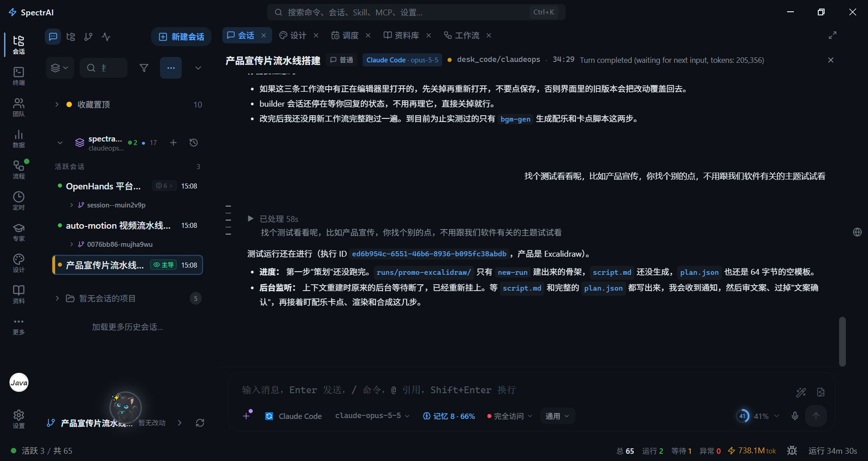Select the git branch view icon
The height and width of the screenshot is (461, 868).
[x=88, y=37]
